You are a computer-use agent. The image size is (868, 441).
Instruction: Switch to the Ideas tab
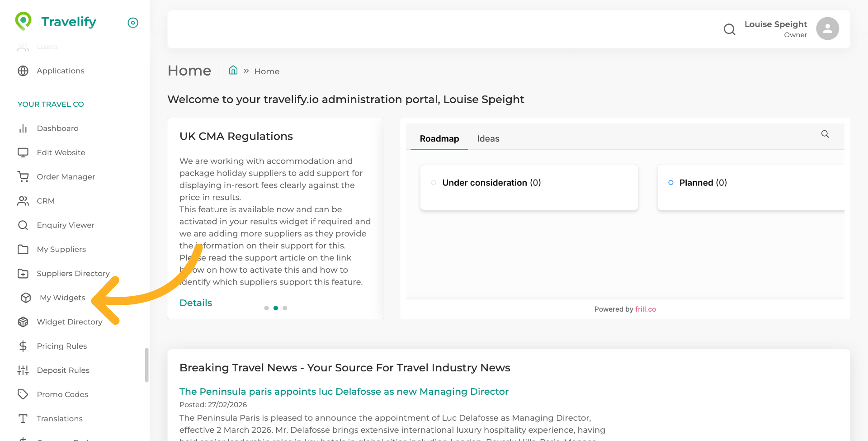(x=488, y=139)
